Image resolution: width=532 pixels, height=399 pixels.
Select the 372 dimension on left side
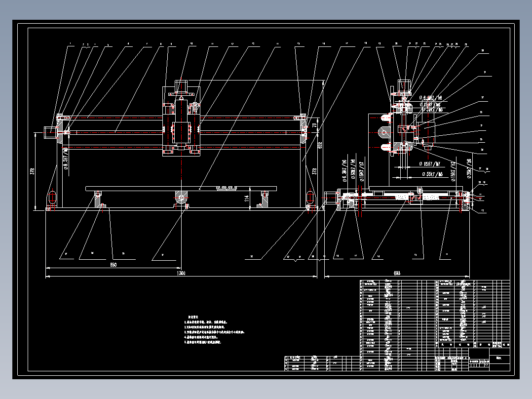(33, 171)
